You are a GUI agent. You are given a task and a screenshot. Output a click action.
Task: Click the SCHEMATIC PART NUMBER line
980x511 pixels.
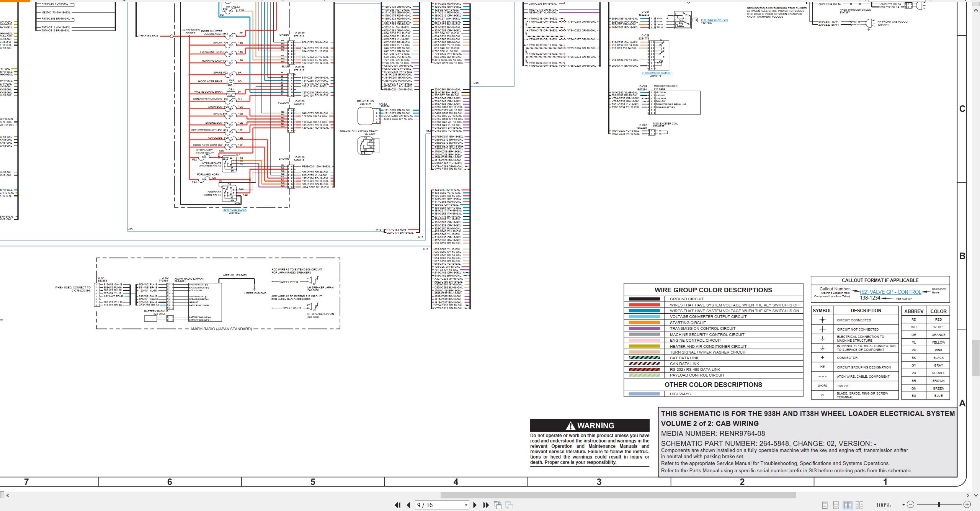click(769, 443)
